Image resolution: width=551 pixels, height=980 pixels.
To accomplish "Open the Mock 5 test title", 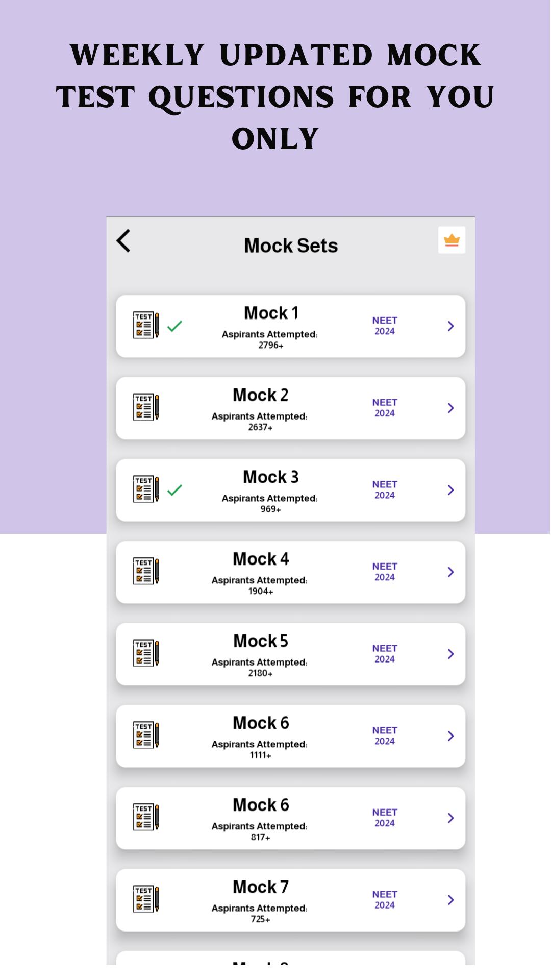I will click(261, 641).
